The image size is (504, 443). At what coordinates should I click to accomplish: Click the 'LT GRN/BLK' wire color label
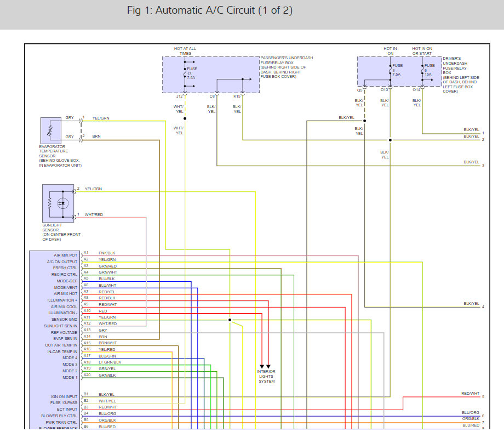pos(110,362)
